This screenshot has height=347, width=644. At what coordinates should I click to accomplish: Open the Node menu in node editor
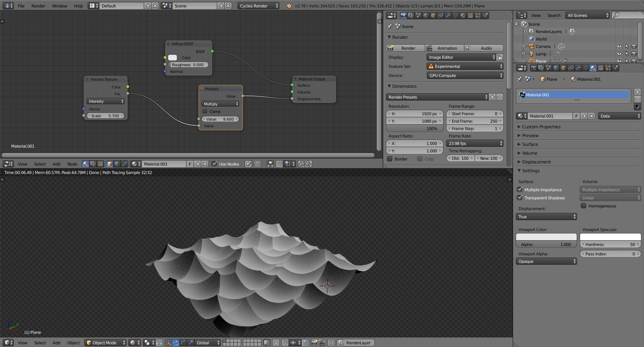pyautogui.click(x=72, y=164)
